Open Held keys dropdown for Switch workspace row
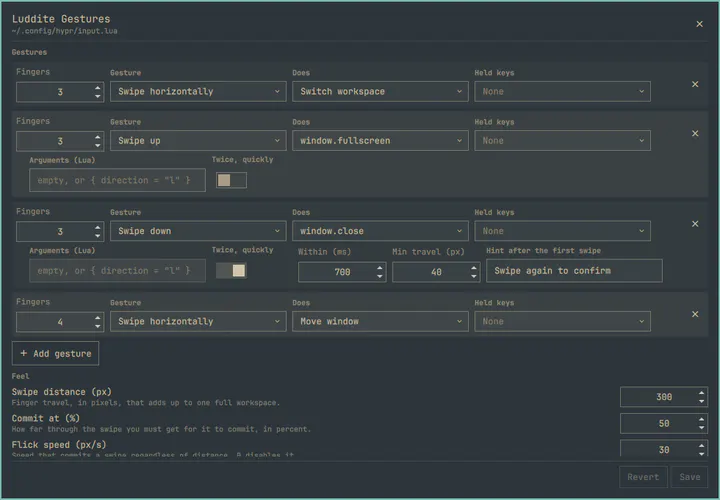This screenshot has height=500, width=720. pyautogui.click(x=562, y=91)
